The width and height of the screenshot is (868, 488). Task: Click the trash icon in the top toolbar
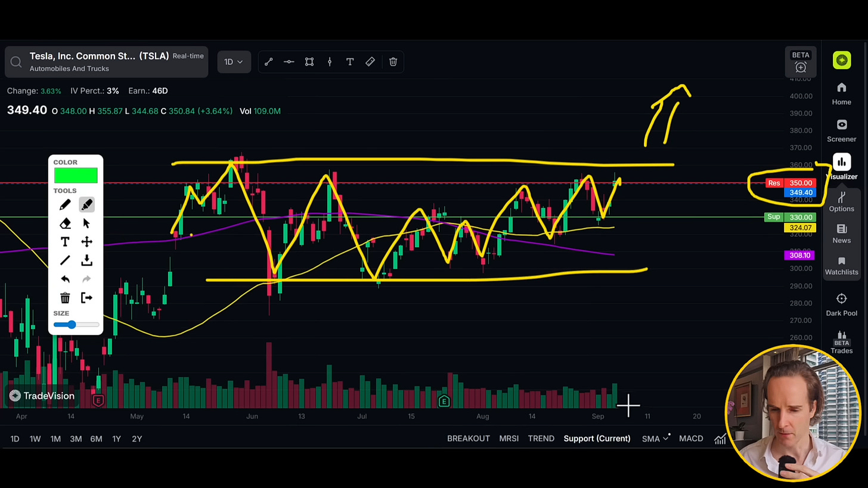[x=393, y=62]
